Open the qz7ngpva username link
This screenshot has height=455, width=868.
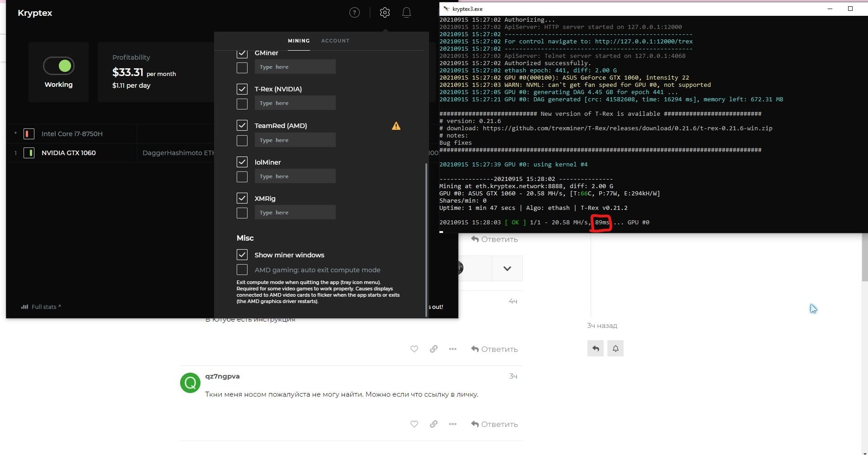tap(222, 376)
